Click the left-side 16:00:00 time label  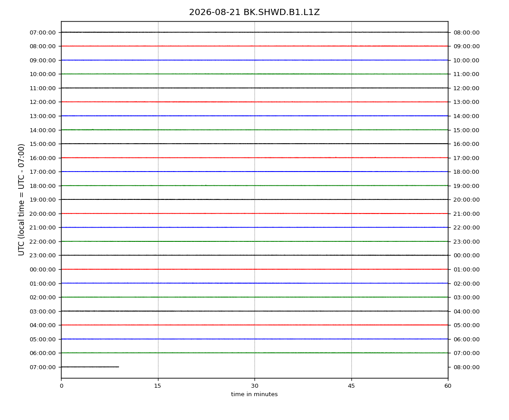point(42,158)
